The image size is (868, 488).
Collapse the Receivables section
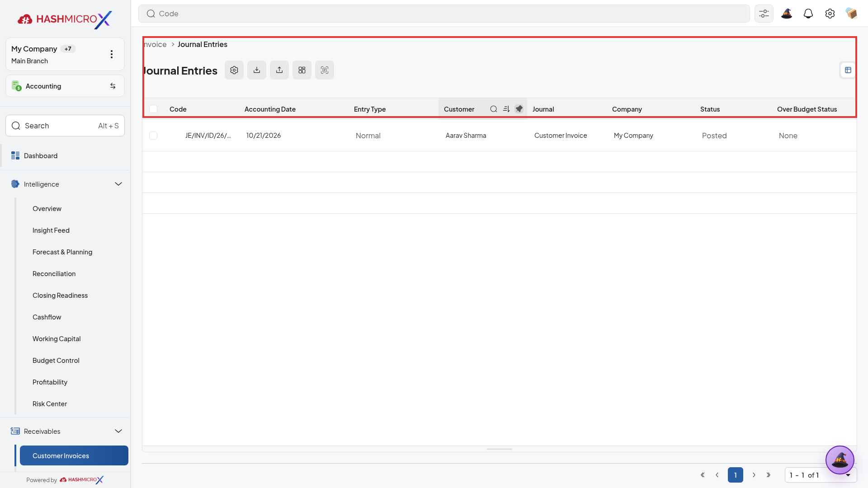[x=118, y=431]
